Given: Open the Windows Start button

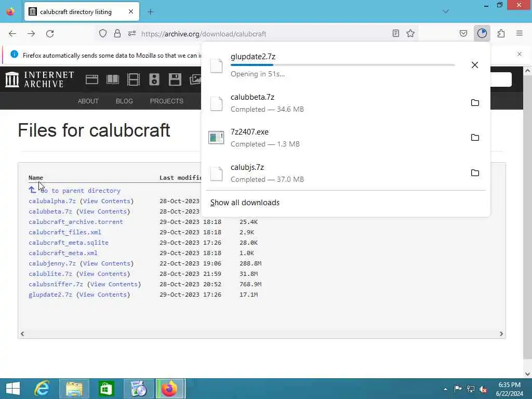Looking at the screenshot, I should click(x=13, y=389).
